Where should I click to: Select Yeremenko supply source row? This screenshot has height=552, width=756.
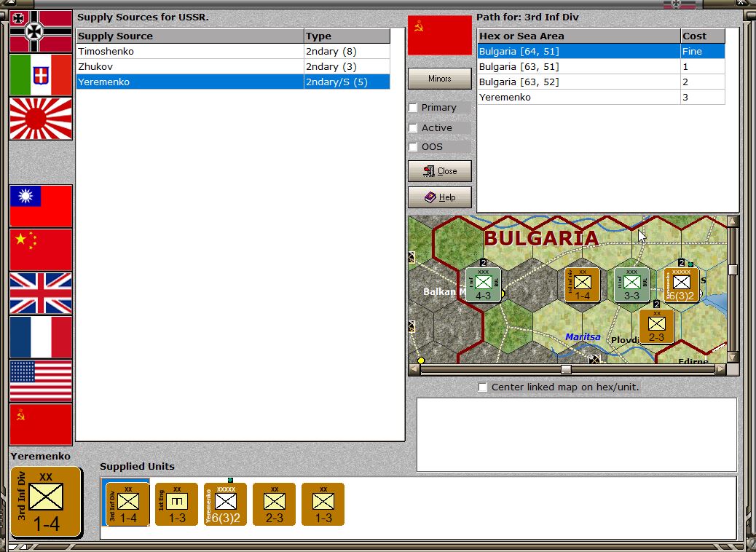point(233,82)
